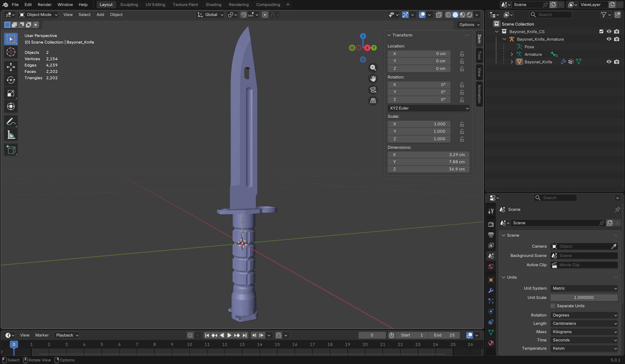The image size is (625, 364).
Task: Open the Length Centimeters dropdown
Action: coord(584,324)
